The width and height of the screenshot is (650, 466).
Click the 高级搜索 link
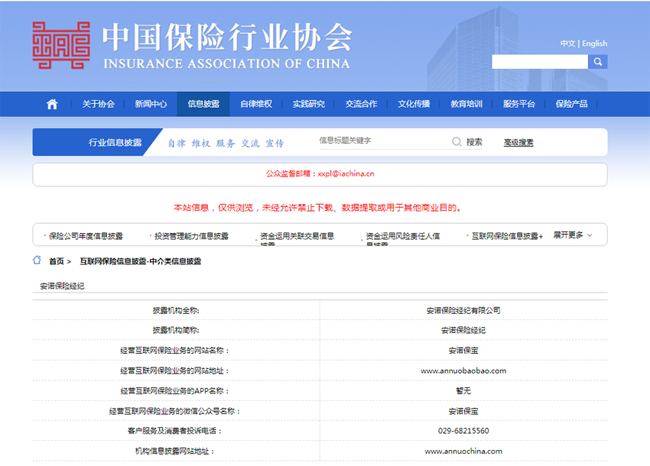[x=519, y=143]
